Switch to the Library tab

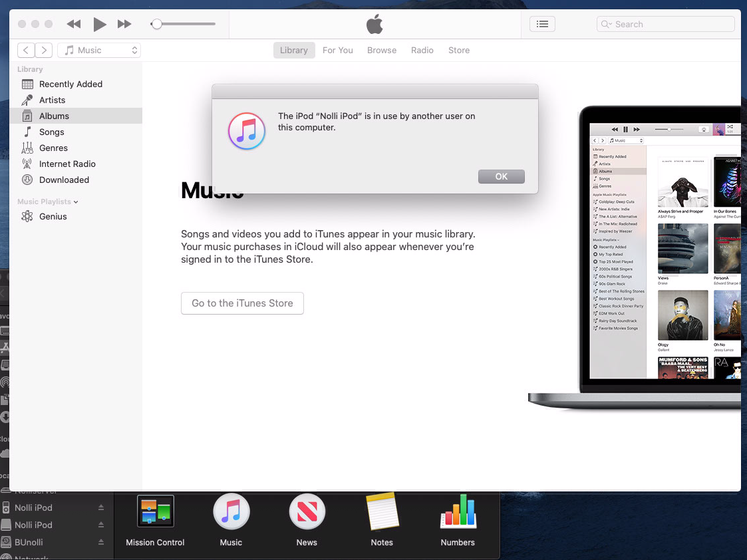[x=294, y=50]
